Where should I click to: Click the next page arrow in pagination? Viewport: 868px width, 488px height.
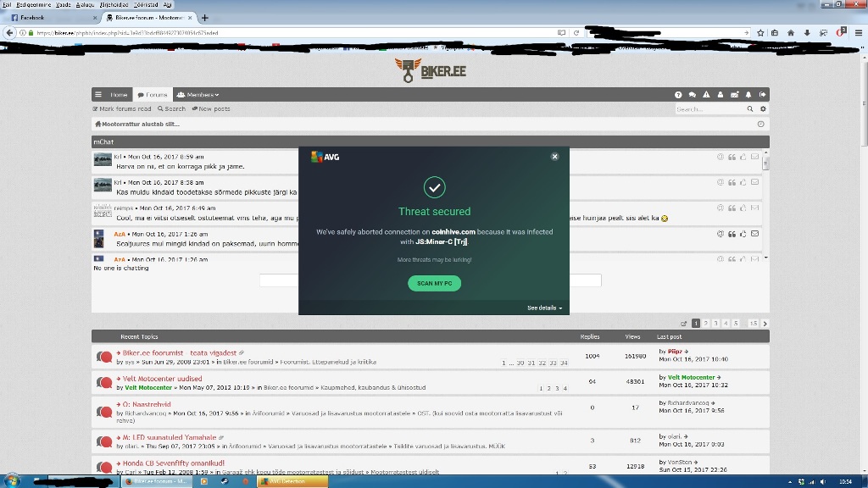coord(765,323)
